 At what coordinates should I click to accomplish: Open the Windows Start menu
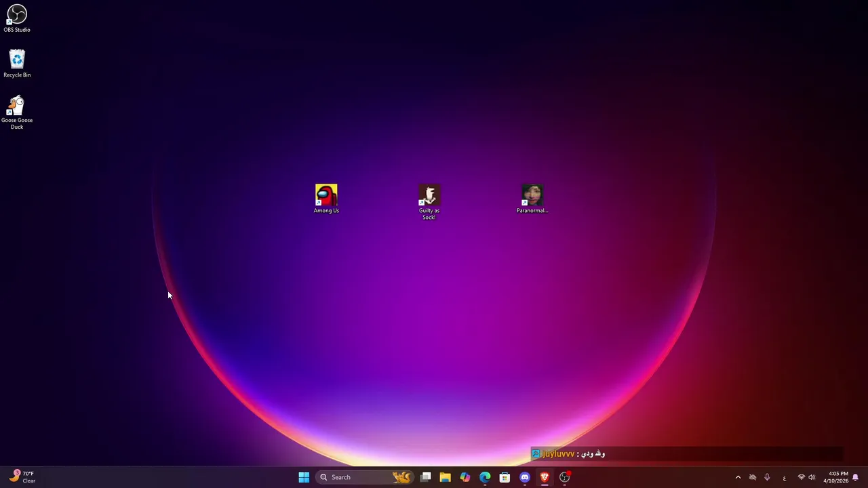point(304,477)
